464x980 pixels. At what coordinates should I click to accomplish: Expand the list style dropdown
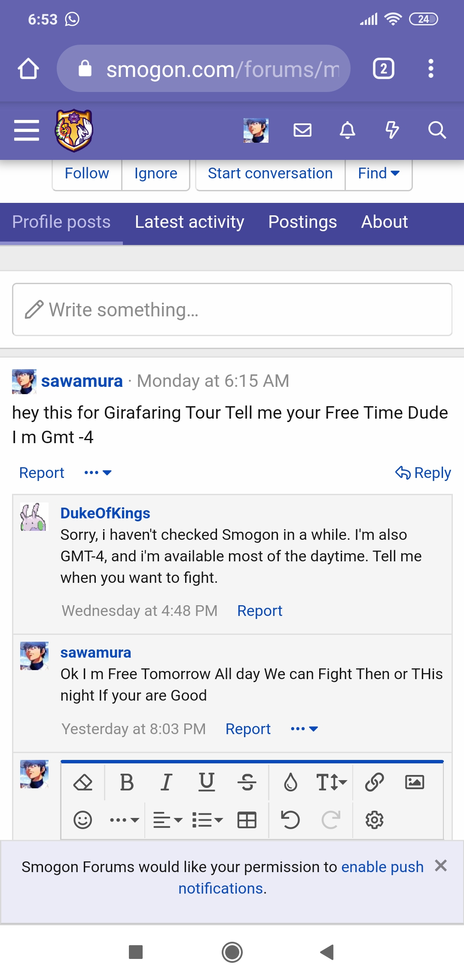(206, 819)
